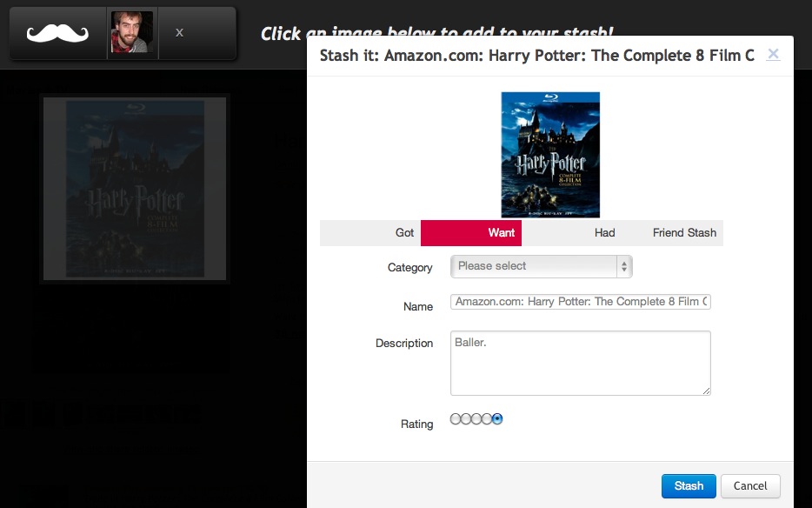Select the three-star rating radio button
This screenshot has height=508, width=812.
point(476,419)
